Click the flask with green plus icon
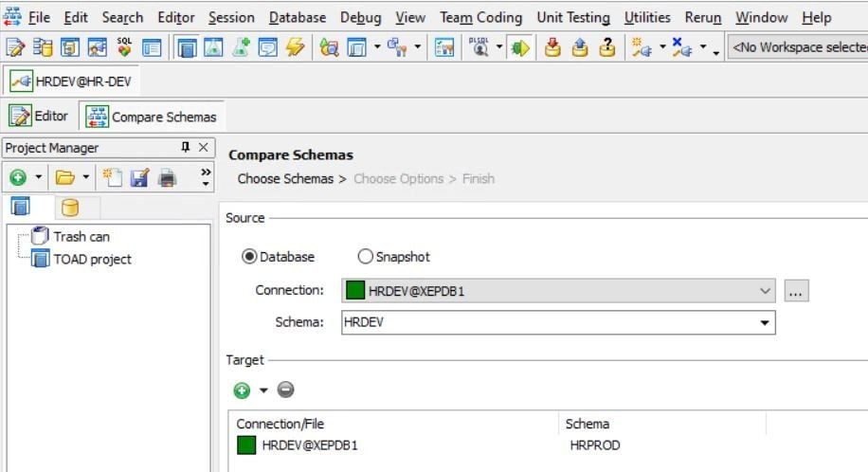The image size is (868, 472). tap(241, 47)
